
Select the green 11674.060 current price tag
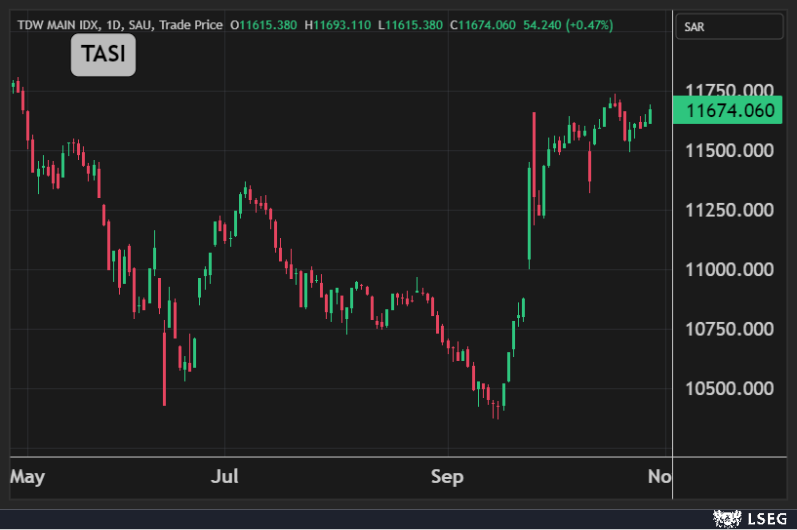pyautogui.click(x=730, y=110)
